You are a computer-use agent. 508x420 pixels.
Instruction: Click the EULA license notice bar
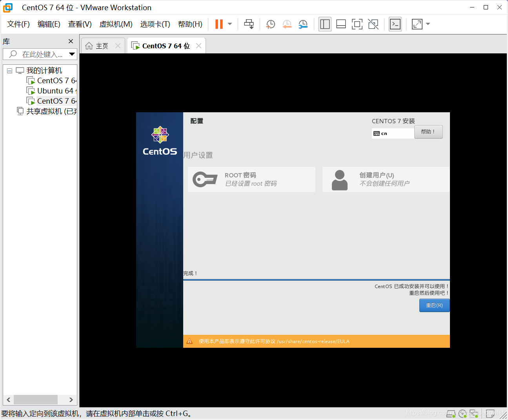[317, 341]
